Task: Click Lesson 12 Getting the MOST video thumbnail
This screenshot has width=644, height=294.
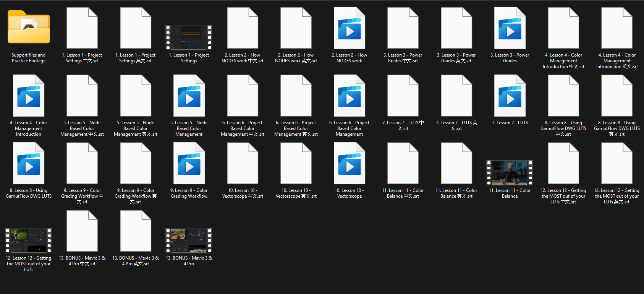Action: 28,240
